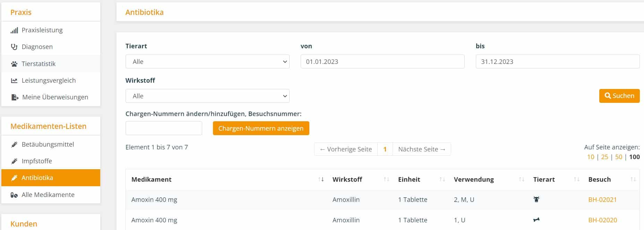Open the Tierstatistik paw icon

(14, 64)
